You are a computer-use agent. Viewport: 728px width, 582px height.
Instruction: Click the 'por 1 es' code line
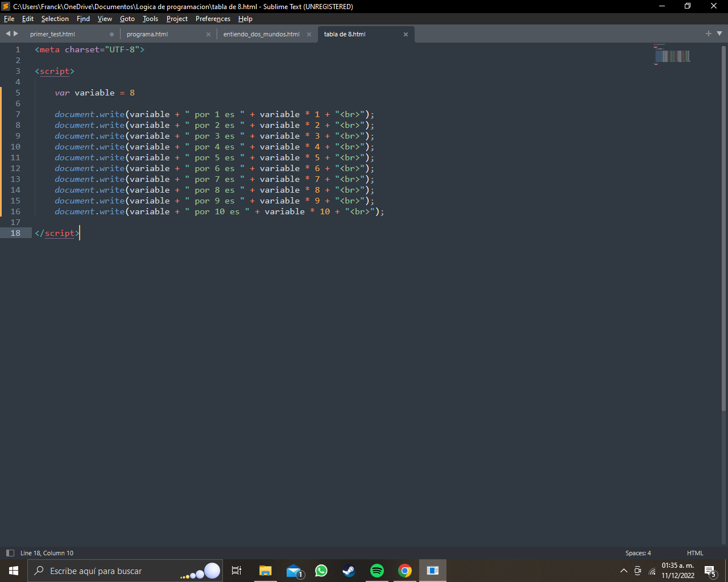pos(214,114)
